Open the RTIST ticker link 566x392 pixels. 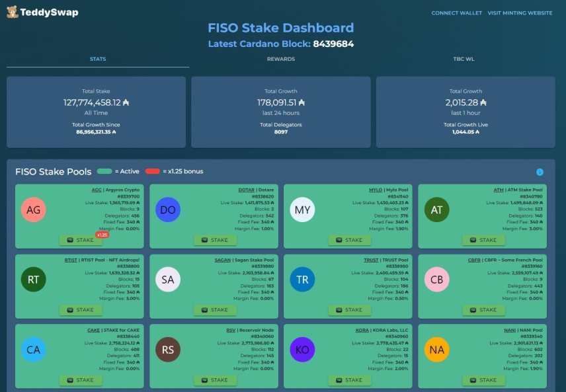point(71,260)
